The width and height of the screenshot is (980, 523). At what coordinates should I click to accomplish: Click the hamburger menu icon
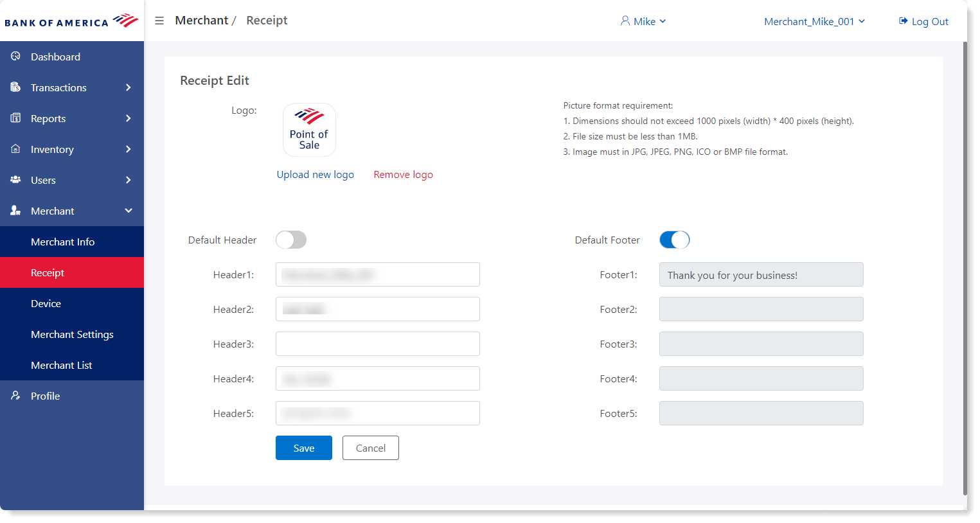(x=159, y=21)
